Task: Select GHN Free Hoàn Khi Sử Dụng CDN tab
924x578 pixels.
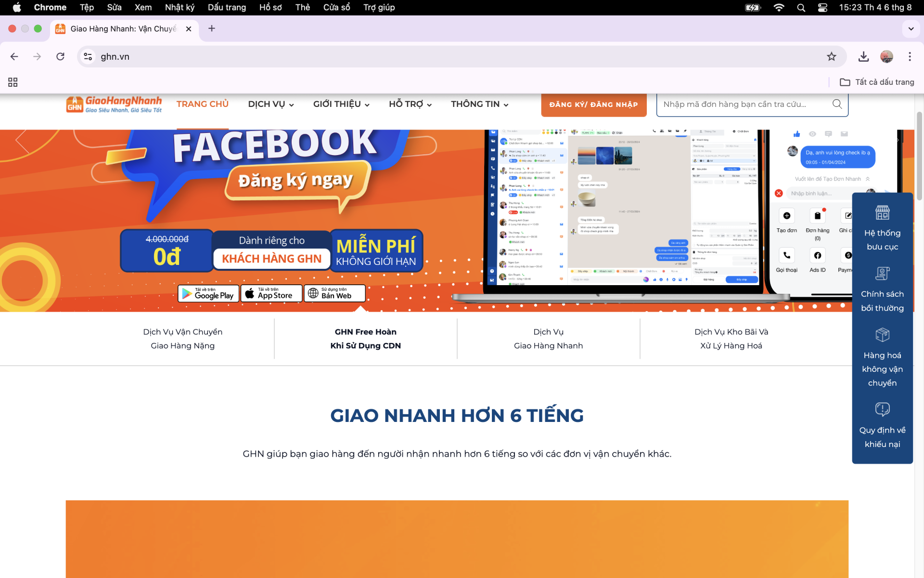Action: [x=366, y=339]
